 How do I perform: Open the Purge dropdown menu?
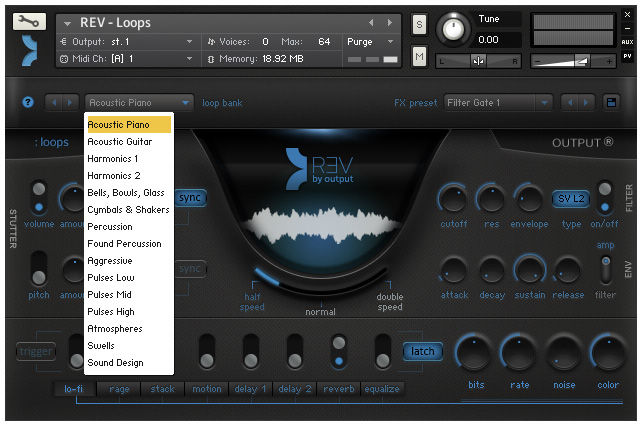(370, 42)
